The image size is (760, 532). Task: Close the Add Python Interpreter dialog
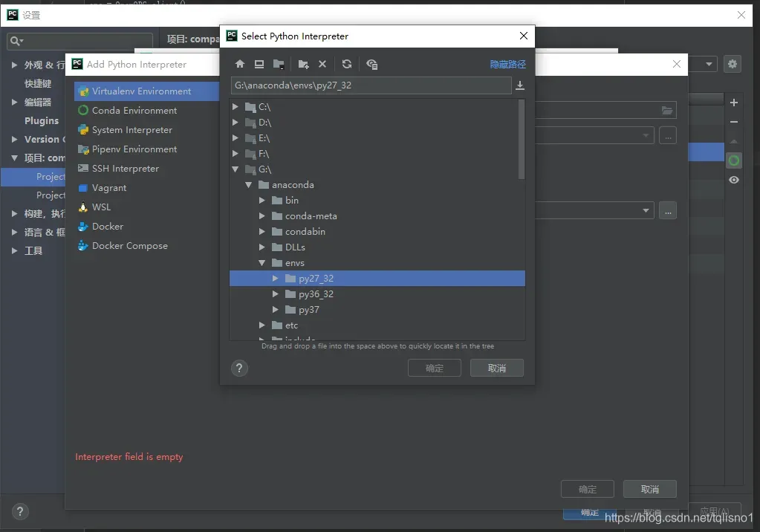(677, 64)
